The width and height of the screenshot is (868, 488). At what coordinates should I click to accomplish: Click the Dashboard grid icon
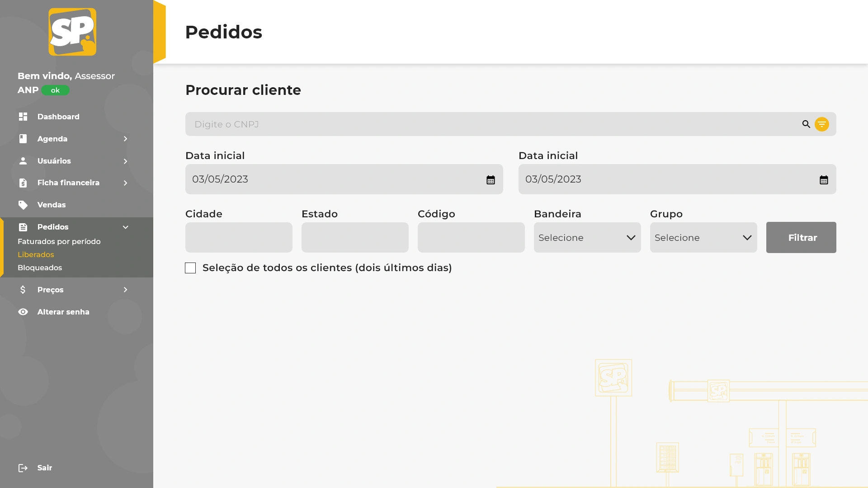coord(23,117)
